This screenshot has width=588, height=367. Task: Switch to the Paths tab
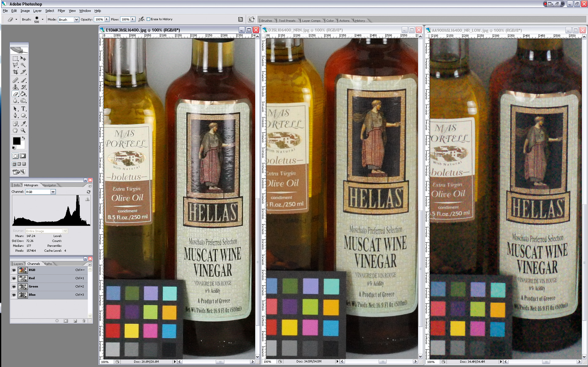coord(48,264)
